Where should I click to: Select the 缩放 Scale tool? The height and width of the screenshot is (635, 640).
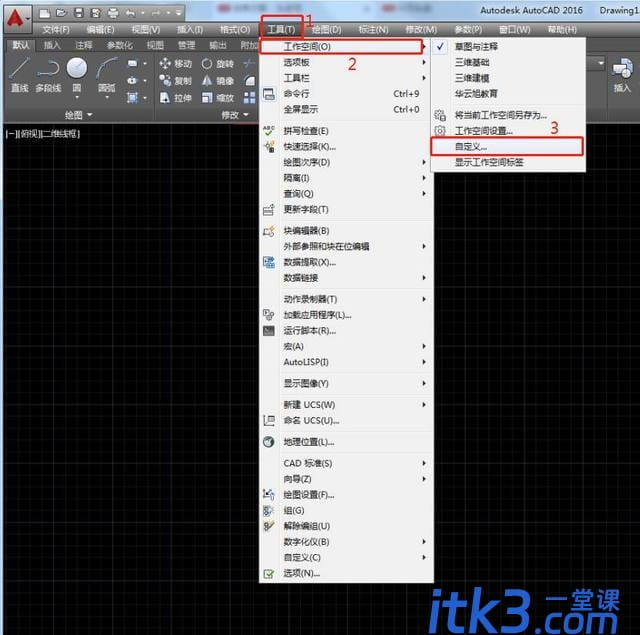click(x=218, y=98)
